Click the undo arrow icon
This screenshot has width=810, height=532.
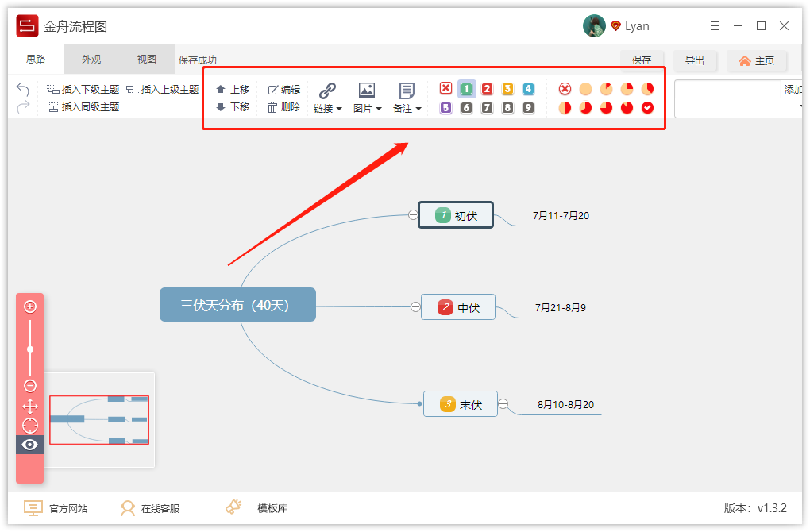click(23, 90)
